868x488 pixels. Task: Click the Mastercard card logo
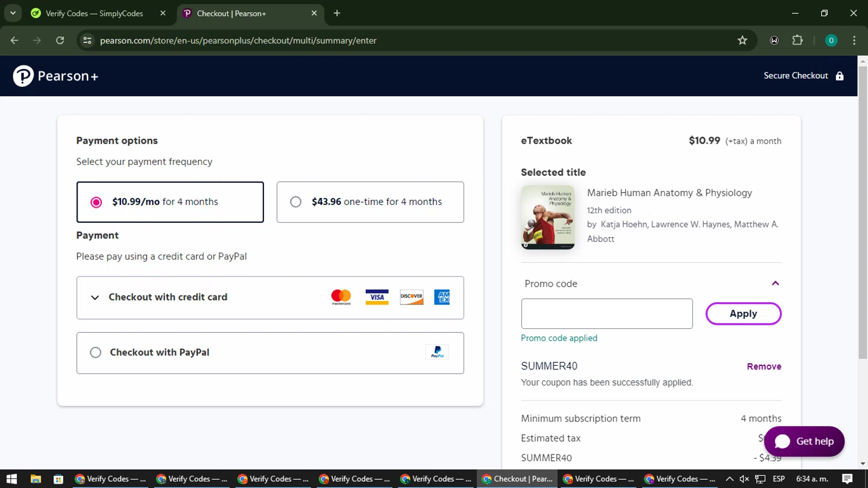point(341,297)
